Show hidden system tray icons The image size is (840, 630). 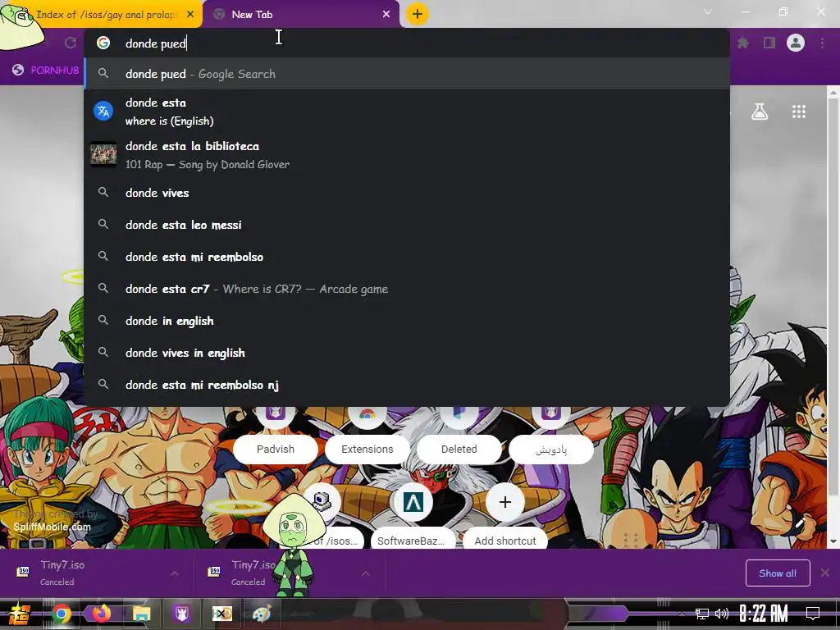point(682,614)
